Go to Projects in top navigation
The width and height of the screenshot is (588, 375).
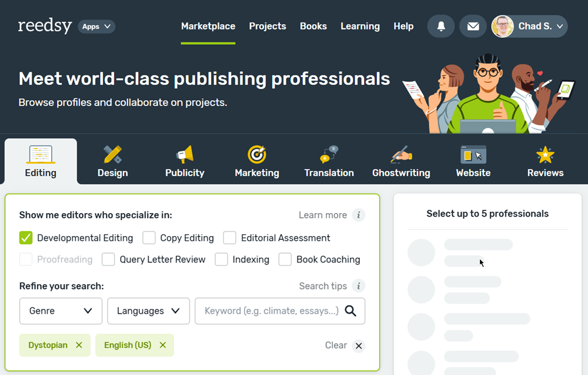coord(268,26)
